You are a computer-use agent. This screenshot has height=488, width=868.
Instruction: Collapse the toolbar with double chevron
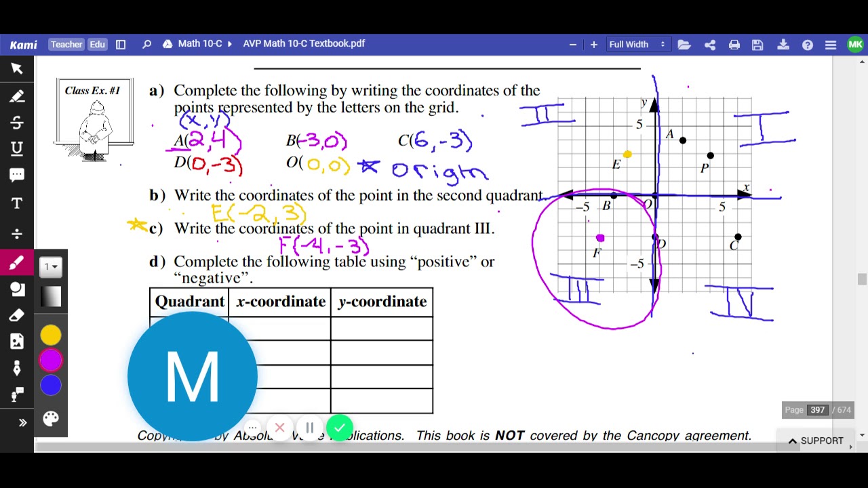[x=22, y=423]
